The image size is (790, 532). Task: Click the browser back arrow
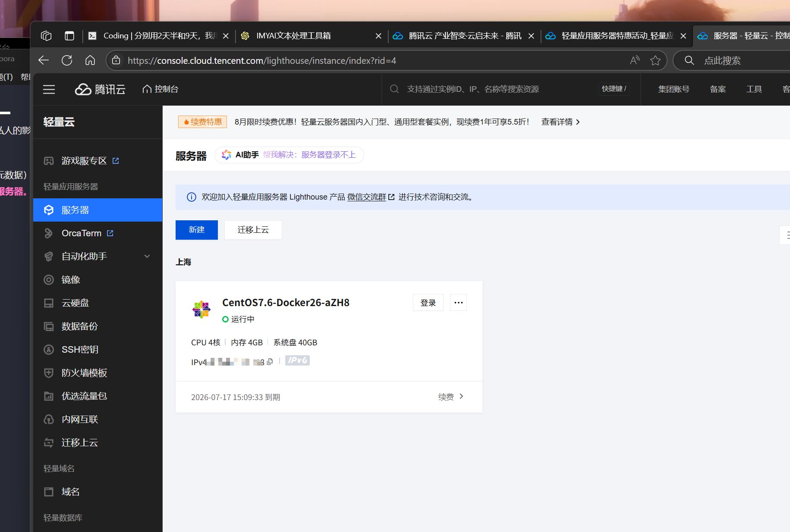pos(44,60)
